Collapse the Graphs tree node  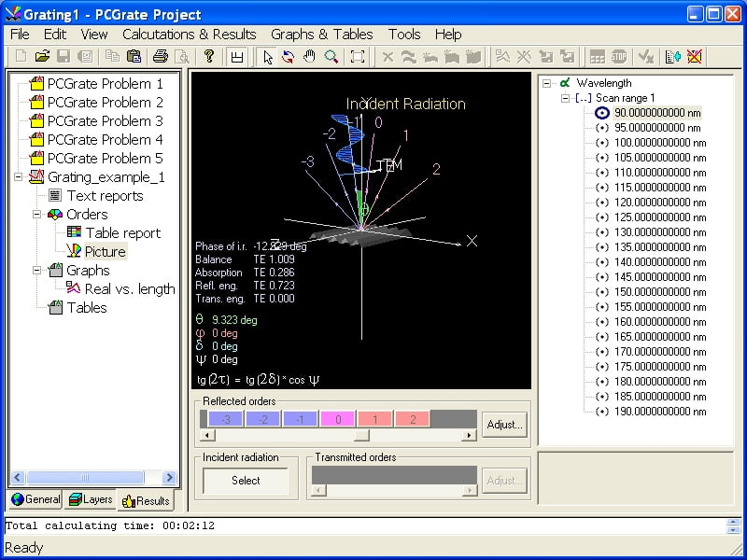(36, 271)
